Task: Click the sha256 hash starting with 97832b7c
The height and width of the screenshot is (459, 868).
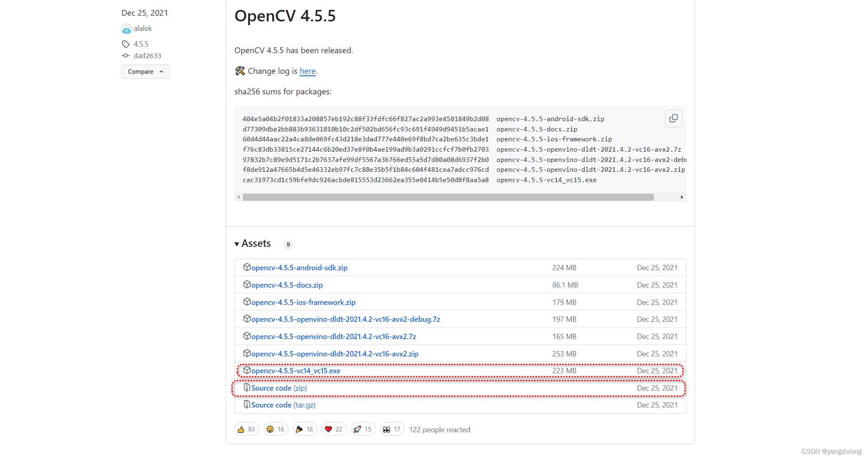Action: pos(366,160)
